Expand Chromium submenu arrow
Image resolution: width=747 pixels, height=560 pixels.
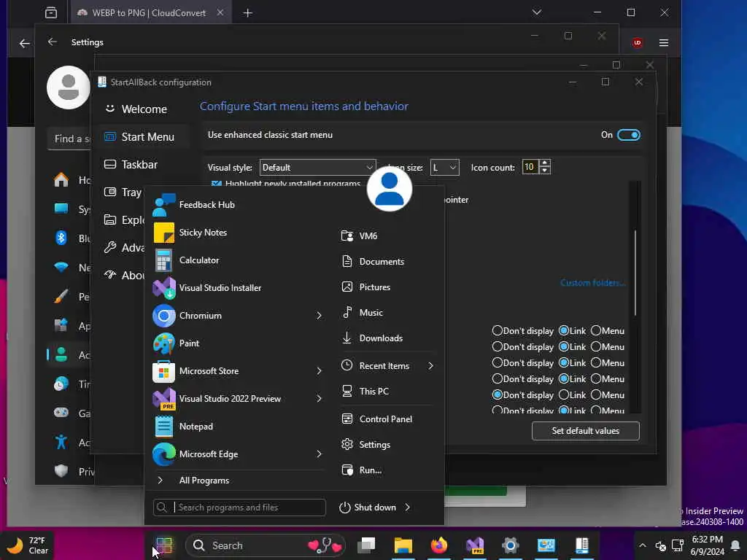coord(320,315)
